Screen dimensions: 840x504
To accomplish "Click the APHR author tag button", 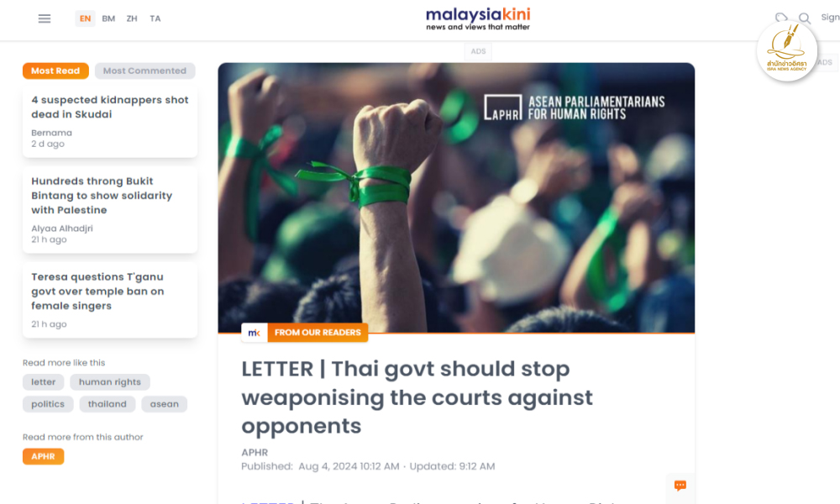I will (x=43, y=456).
